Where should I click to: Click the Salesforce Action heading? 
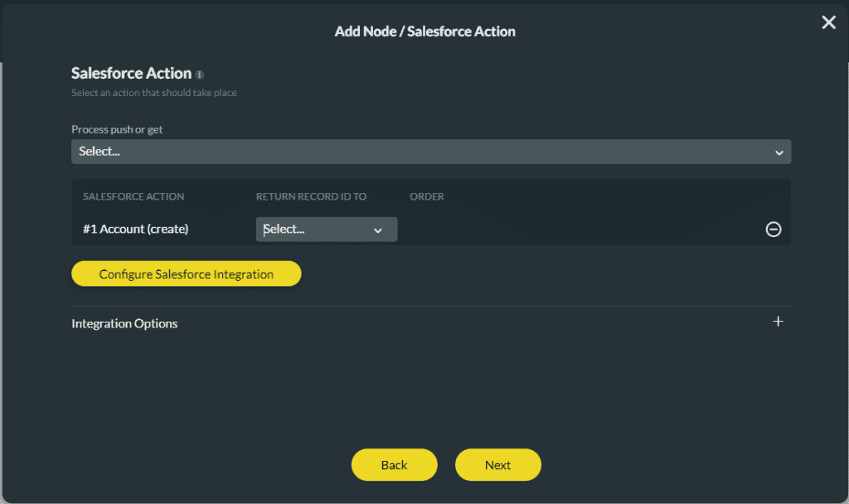click(x=133, y=73)
